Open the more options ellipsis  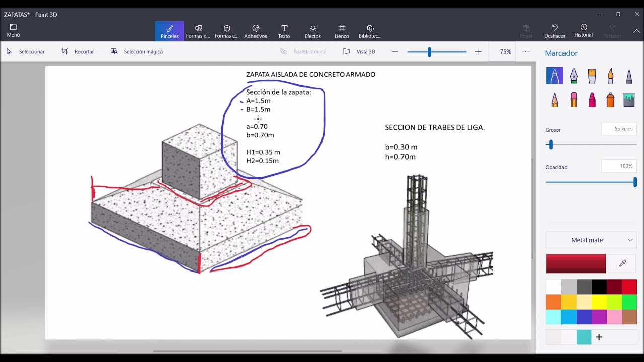point(526,52)
